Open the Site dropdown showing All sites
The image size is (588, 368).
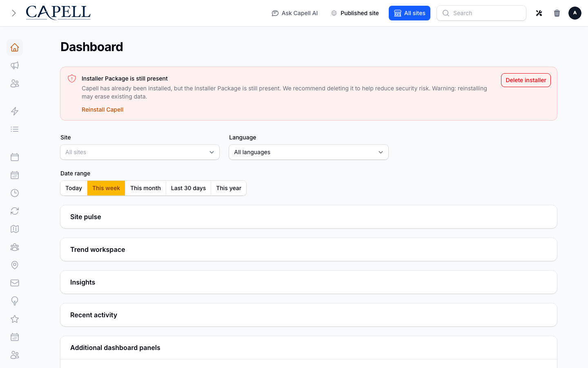(x=140, y=152)
